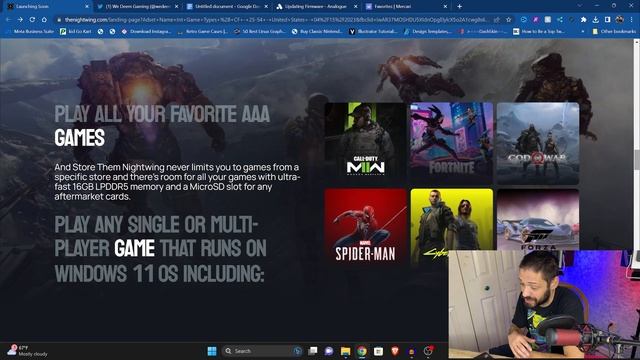Bookmark this page with the star icon
The width and height of the screenshot is (640, 360).
tap(509, 20)
